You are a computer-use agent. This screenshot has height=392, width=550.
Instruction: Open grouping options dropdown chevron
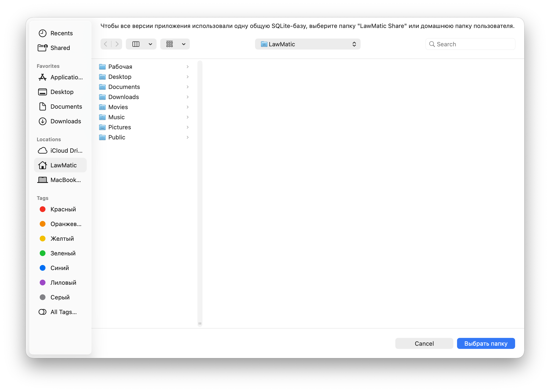click(184, 44)
